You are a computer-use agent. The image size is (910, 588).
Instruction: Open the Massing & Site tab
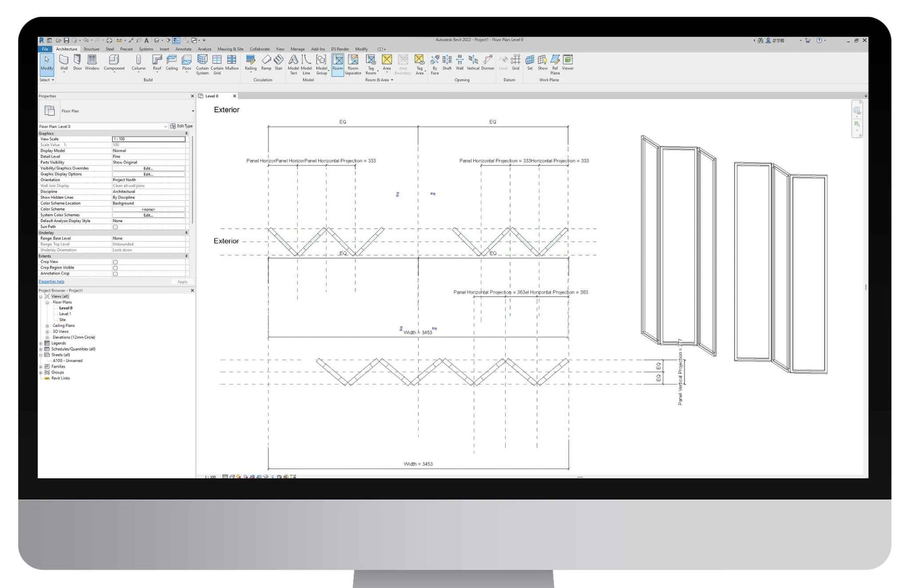click(x=230, y=49)
